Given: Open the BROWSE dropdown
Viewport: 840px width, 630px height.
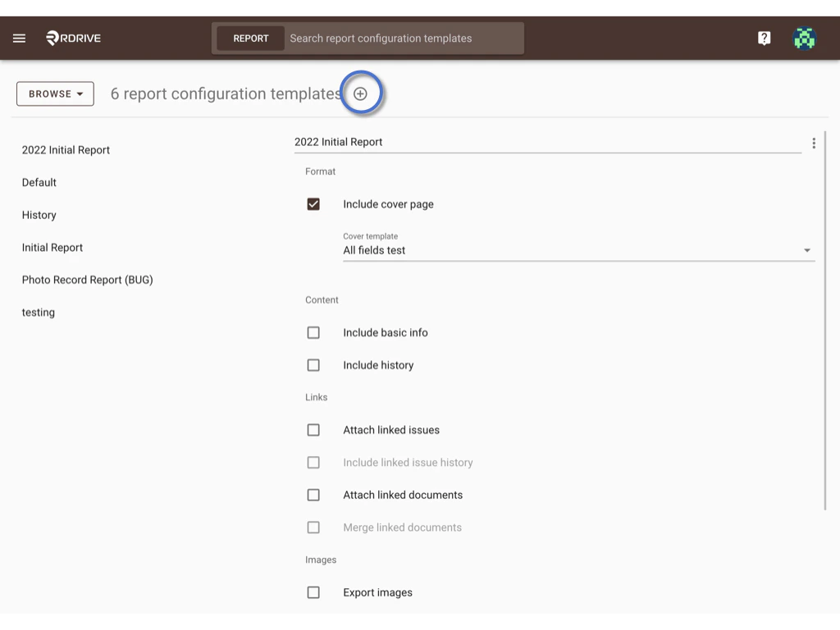Looking at the screenshot, I should pyautogui.click(x=54, y=94).
